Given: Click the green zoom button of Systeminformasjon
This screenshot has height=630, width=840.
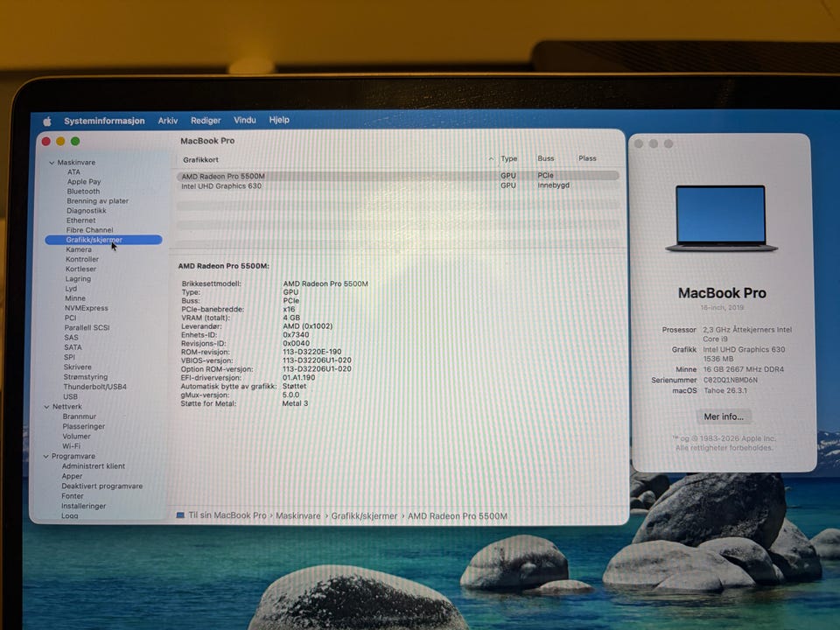Looking at the screenshot, I should (75, 142).
